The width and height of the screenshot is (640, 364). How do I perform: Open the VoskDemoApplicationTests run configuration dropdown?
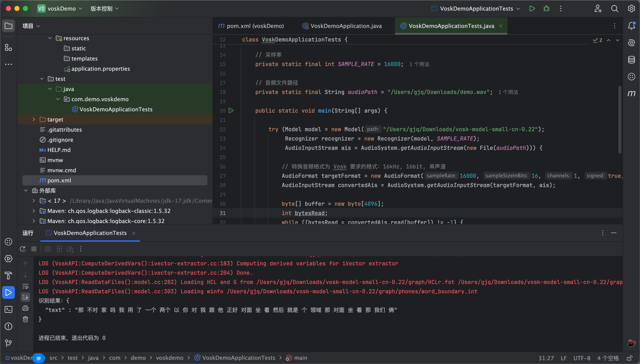tap(476, 8)
